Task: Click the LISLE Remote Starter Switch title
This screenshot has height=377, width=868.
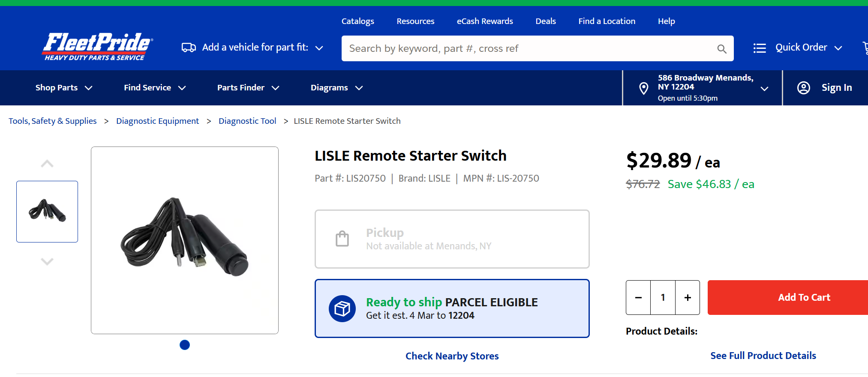Action: tap(411, 156)
